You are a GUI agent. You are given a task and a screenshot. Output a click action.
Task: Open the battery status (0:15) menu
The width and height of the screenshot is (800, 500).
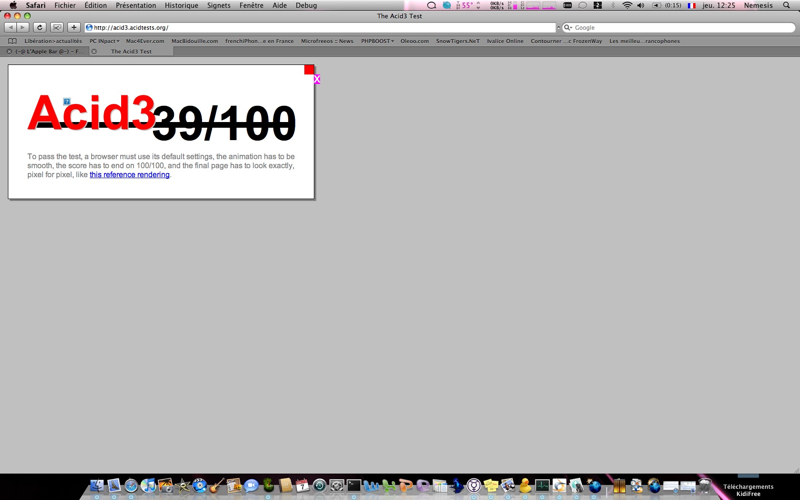click(x=667, y=5)
